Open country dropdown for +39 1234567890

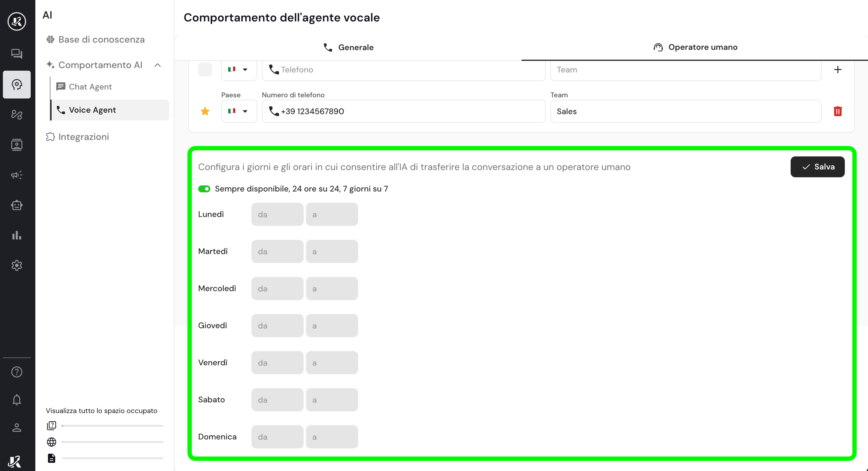pyautogui.click(x=238, y=111)
